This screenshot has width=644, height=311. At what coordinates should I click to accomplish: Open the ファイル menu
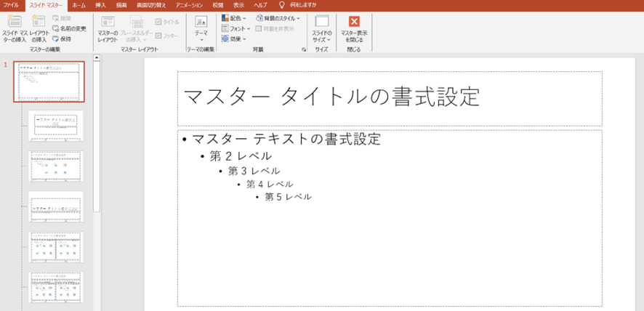point(11,4)
